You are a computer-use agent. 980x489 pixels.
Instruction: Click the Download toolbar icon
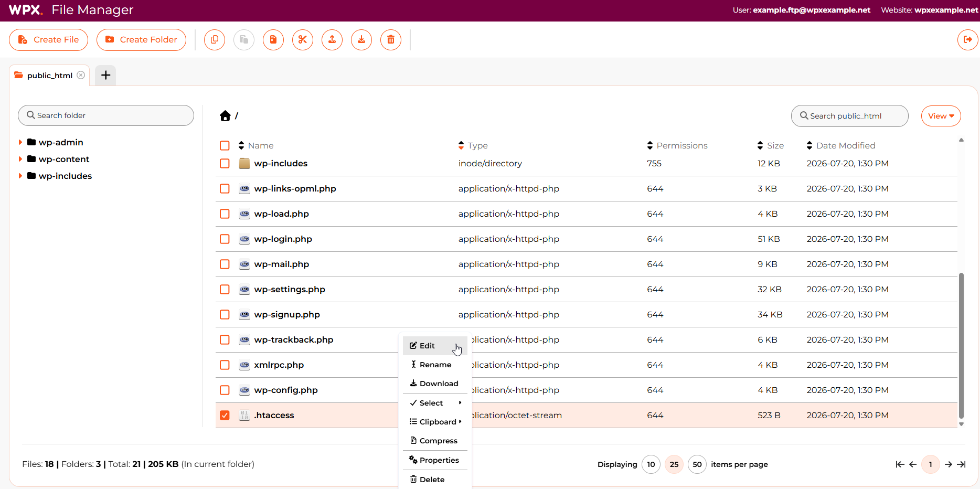pos(361,40)
